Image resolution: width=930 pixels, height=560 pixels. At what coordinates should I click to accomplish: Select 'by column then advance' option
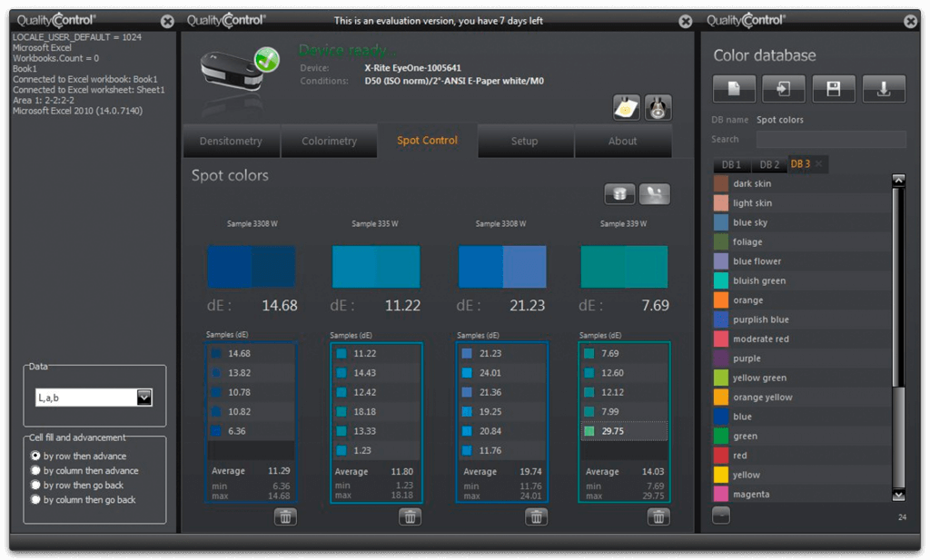[x=36, y=470]
